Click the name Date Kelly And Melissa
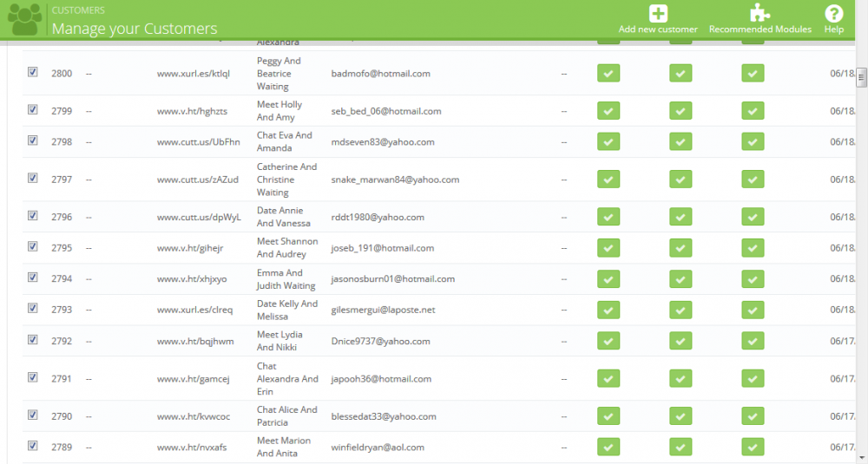Screen dimensions: 868x464 (x=286, y=310)
